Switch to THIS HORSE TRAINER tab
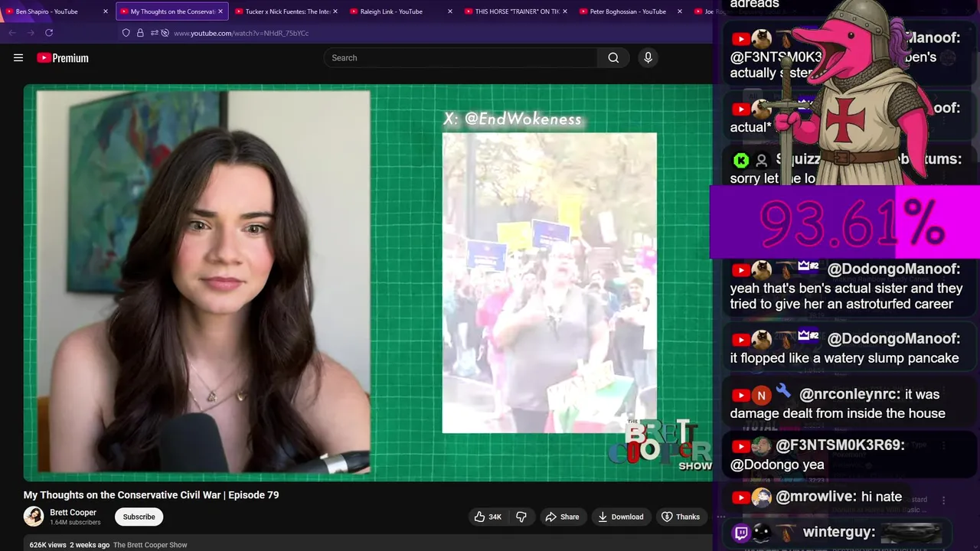 [x=516, y=11]
